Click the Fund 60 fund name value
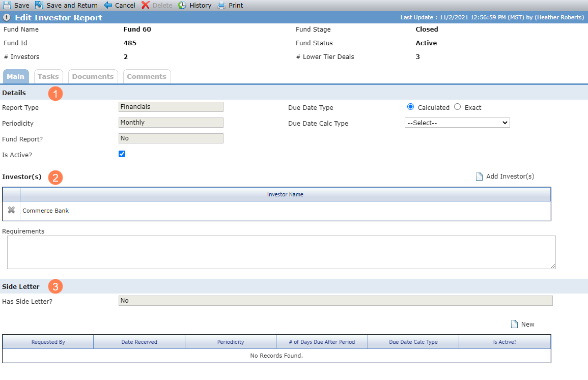 pyautogui.click(x=137, y=29)
